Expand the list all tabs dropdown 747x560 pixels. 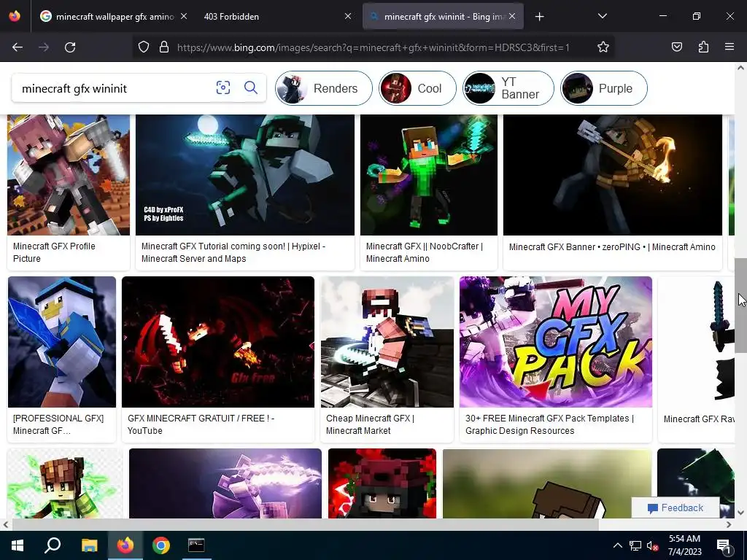click(602, 16)
